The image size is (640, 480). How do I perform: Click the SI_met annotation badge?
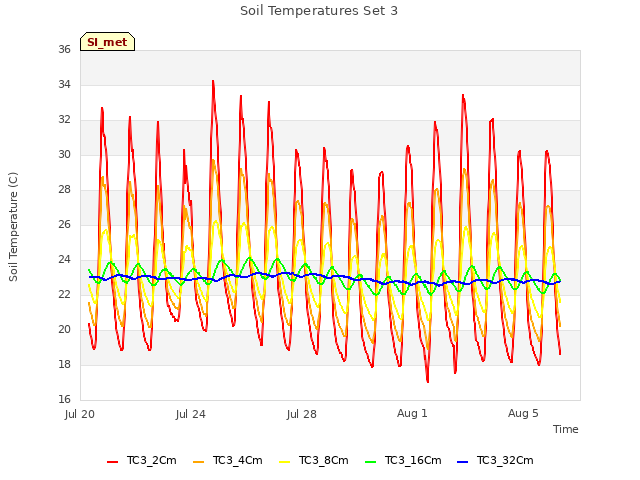click(107, 42)
